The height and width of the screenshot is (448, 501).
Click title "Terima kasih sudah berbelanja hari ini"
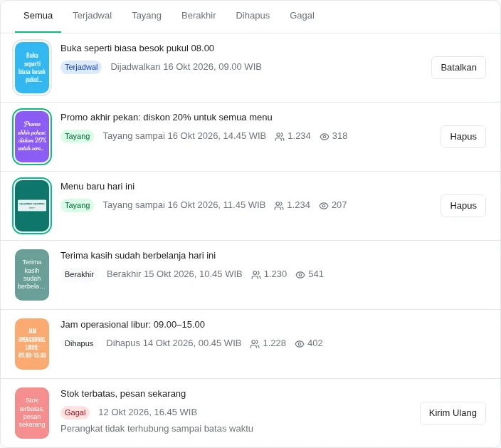[138, 256]
